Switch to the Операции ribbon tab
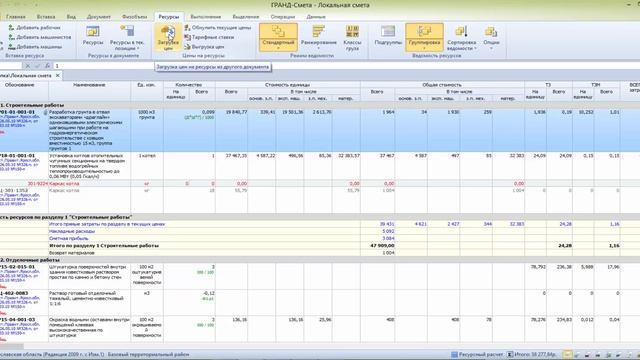Image resolution: width=640 pixels, height=360 pixels. 283,17
